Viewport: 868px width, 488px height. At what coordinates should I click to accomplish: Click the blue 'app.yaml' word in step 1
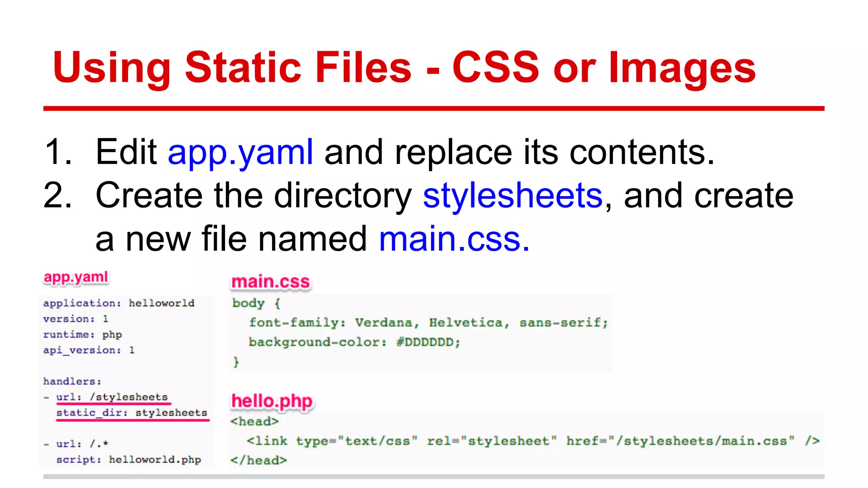pyautogui.click(x=240, y=153)
